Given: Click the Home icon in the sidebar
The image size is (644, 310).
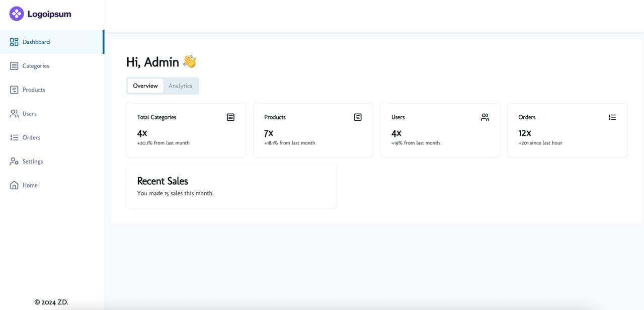Looking at the screenshot, I should (14, 185).
